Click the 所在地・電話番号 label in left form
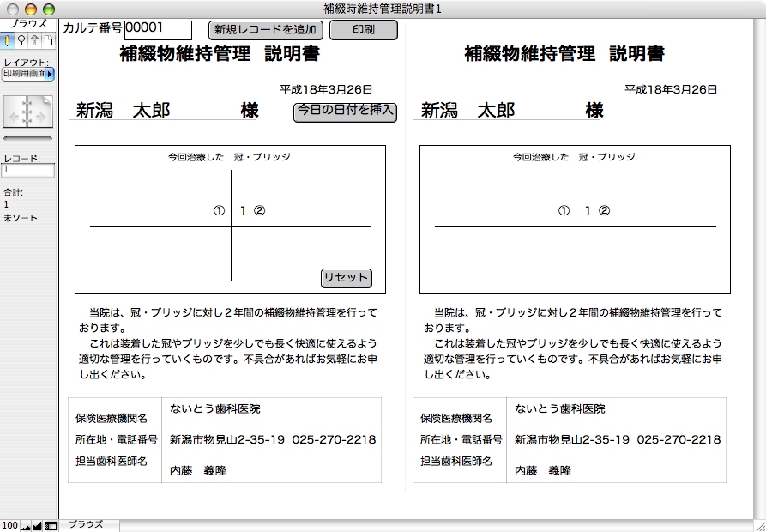The width and height of the screenshot is (766, 532). 117,440
